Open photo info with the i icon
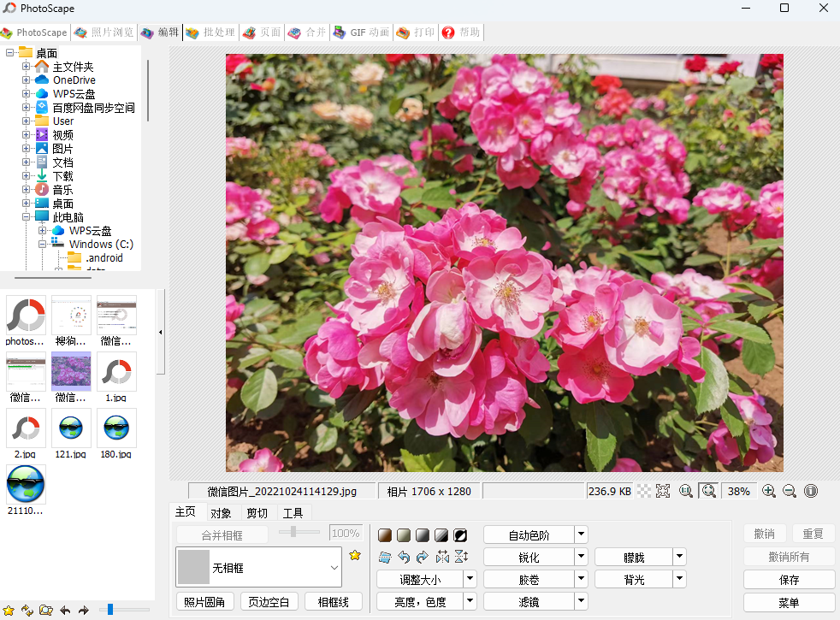This screenshot has width=840, height=620. click(808, 491)
